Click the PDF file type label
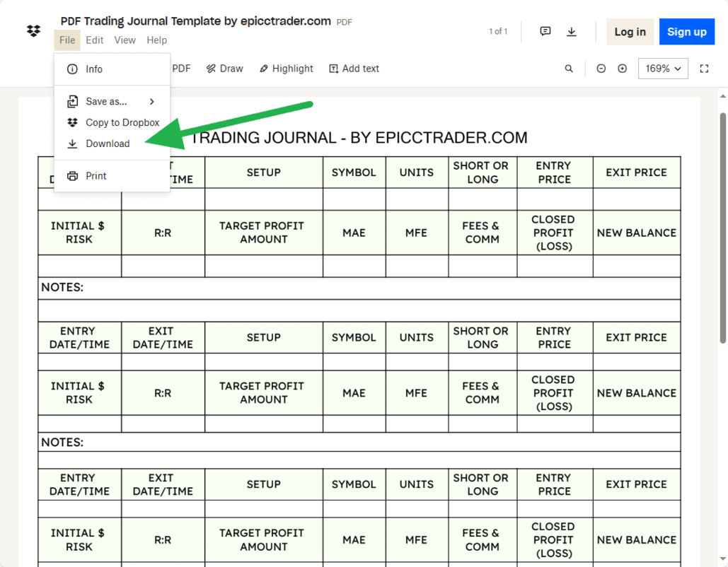 tap(344, 22)
